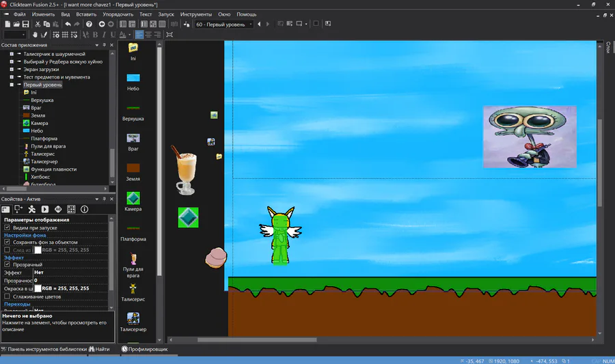Viewport: 615px width, 364px height.
Task: Open the Профилировщик panel tab
Action: (145, 349)
